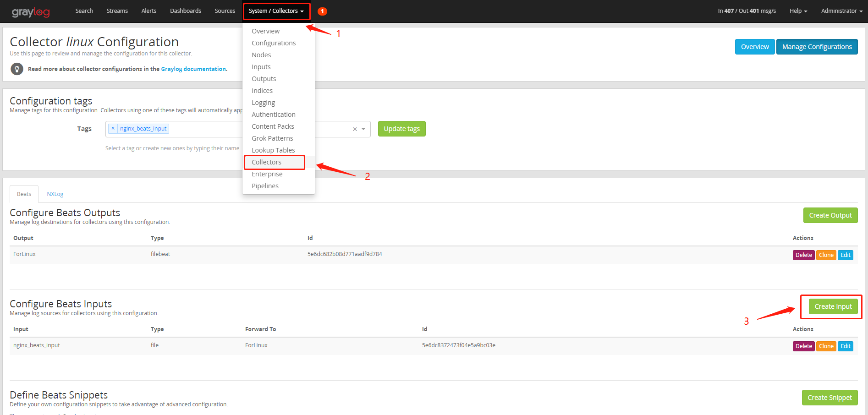Click inside the Tags input field
868x415 pixels.
(252, 129)
